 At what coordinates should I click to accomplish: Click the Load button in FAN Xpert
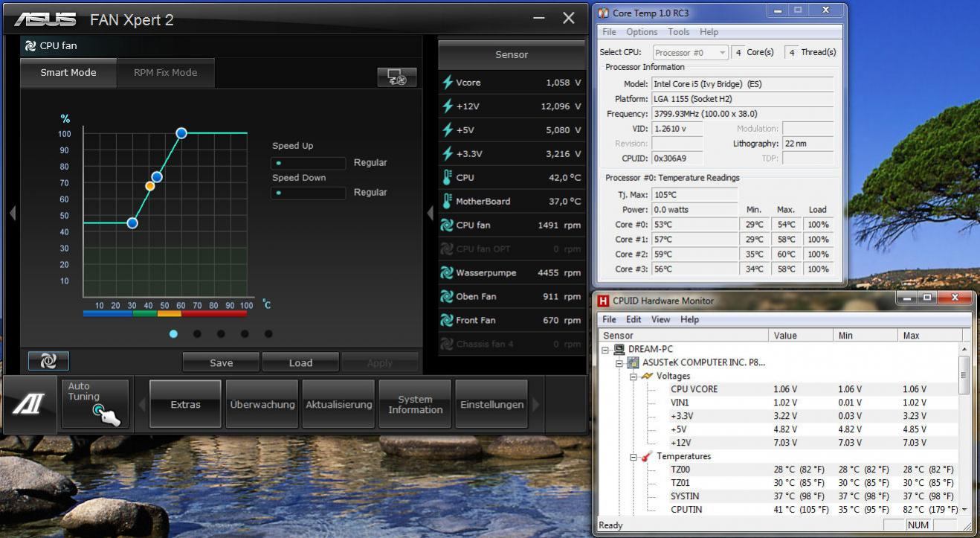[300, 363]
